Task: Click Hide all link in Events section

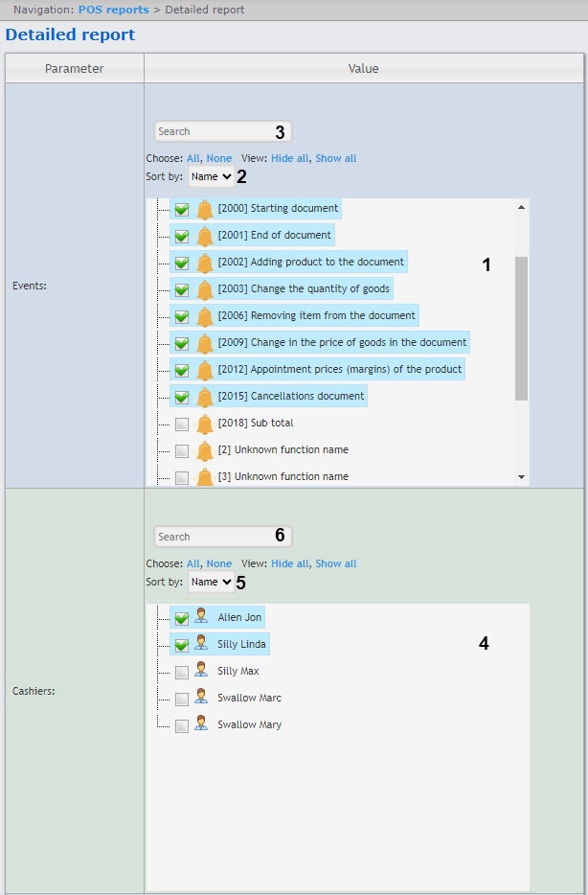Action: 289,158
